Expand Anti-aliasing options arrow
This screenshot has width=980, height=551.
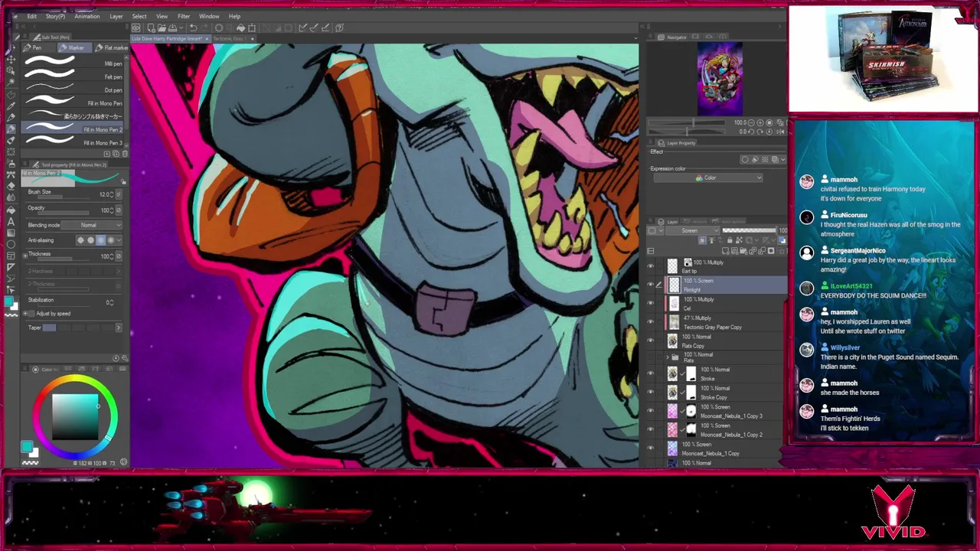[119, 240]
